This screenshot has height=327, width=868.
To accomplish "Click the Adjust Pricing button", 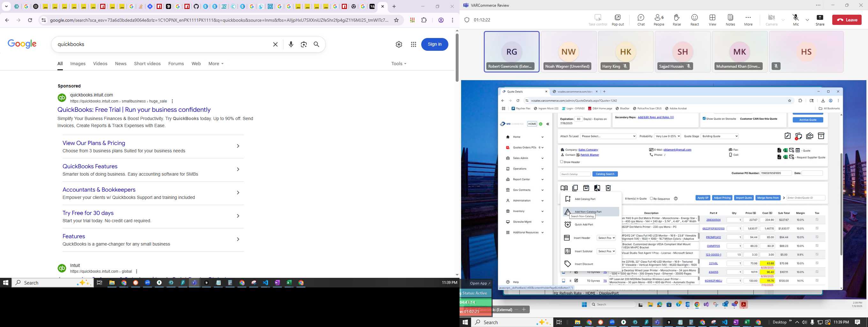I will pos(722,198).
